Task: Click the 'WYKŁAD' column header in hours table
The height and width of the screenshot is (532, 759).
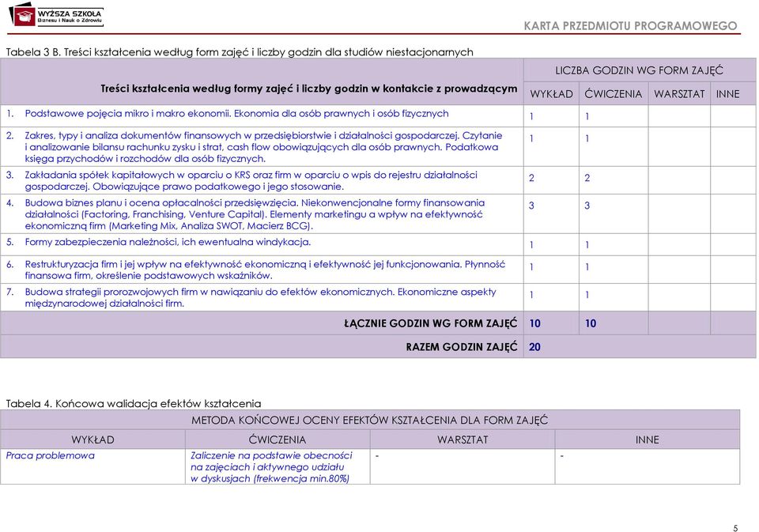Action: pyautogui.click(x=551, y=94)
